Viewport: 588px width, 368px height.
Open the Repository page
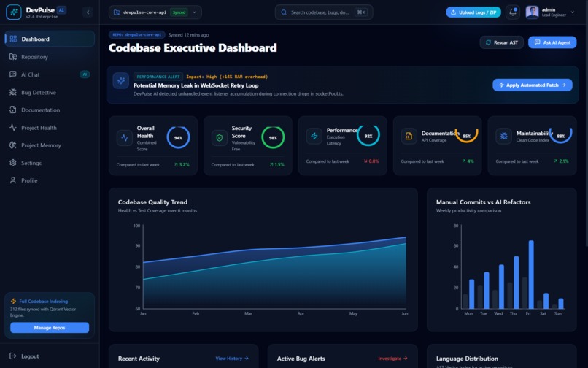pyautogui.click(x=50, y=57)
